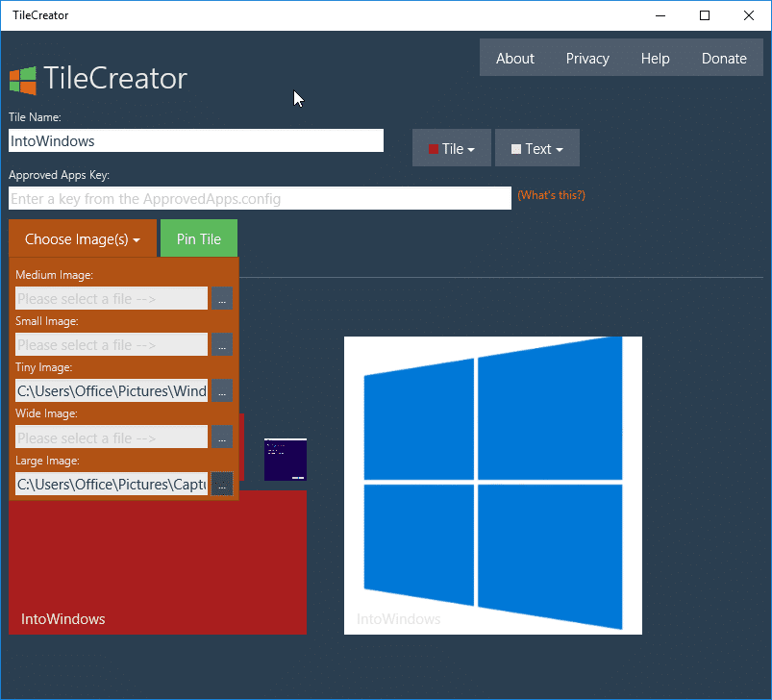Click the Tile Name input field

[x=196, y=140]
